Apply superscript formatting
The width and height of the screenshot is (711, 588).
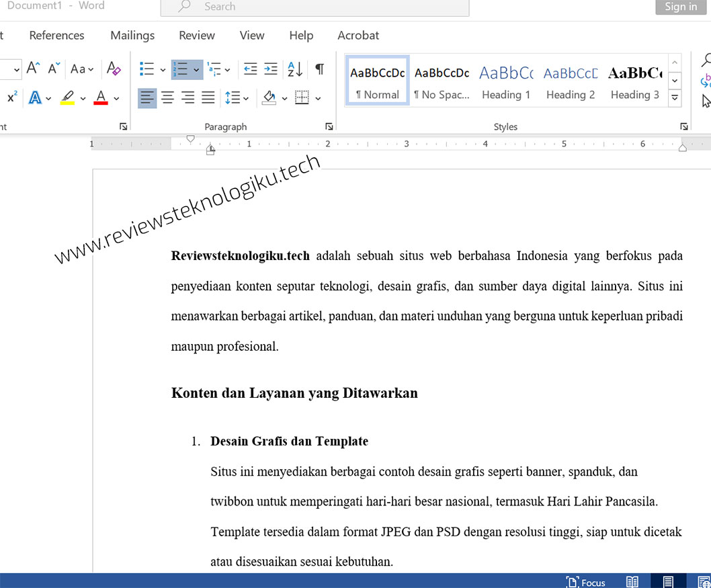coord(12,97)
